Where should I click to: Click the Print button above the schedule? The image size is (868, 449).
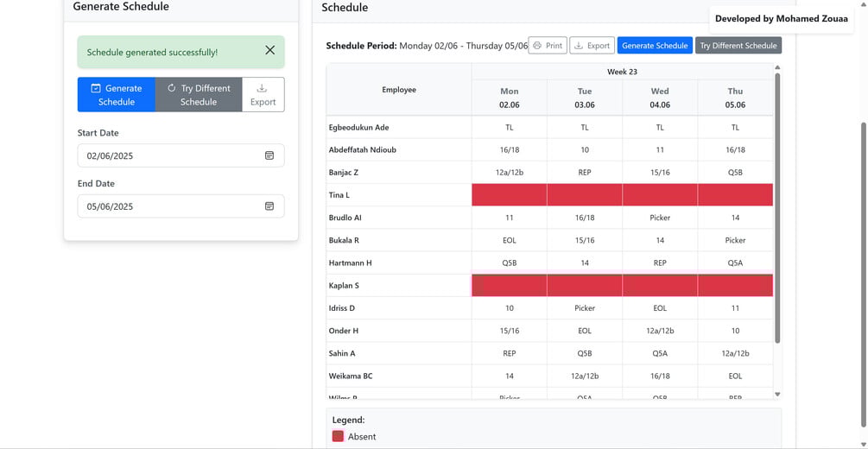[x=548, y=46]
